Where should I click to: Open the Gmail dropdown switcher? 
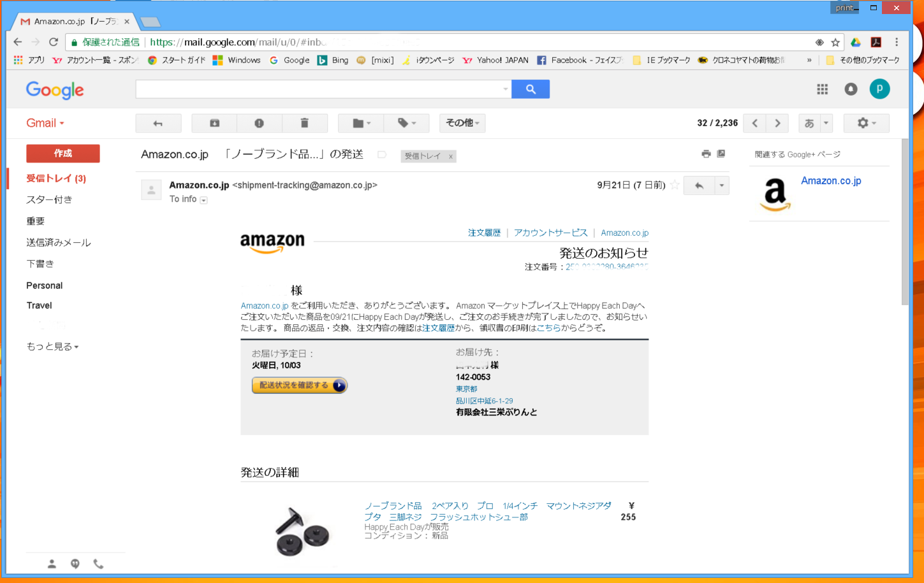tap(45, 123)
